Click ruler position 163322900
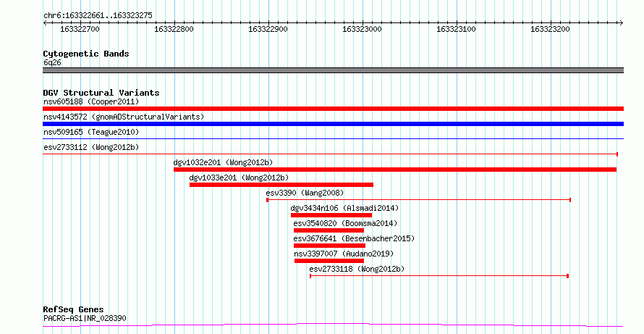The width and height of the screenshot is (644, 334). 268,29
